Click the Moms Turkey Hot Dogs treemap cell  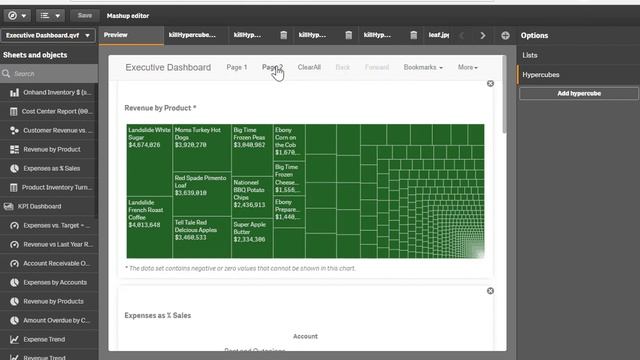(202, 148)
